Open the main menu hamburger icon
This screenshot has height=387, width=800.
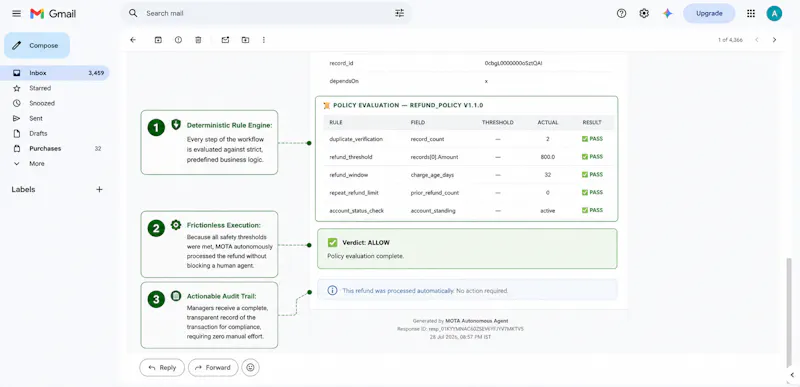[16, 14]
